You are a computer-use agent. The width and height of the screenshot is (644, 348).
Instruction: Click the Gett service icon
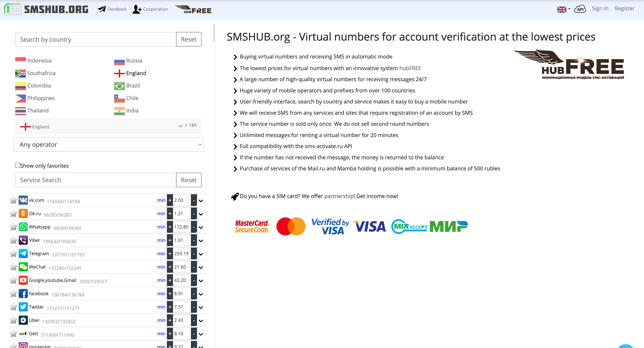(23, 333)
